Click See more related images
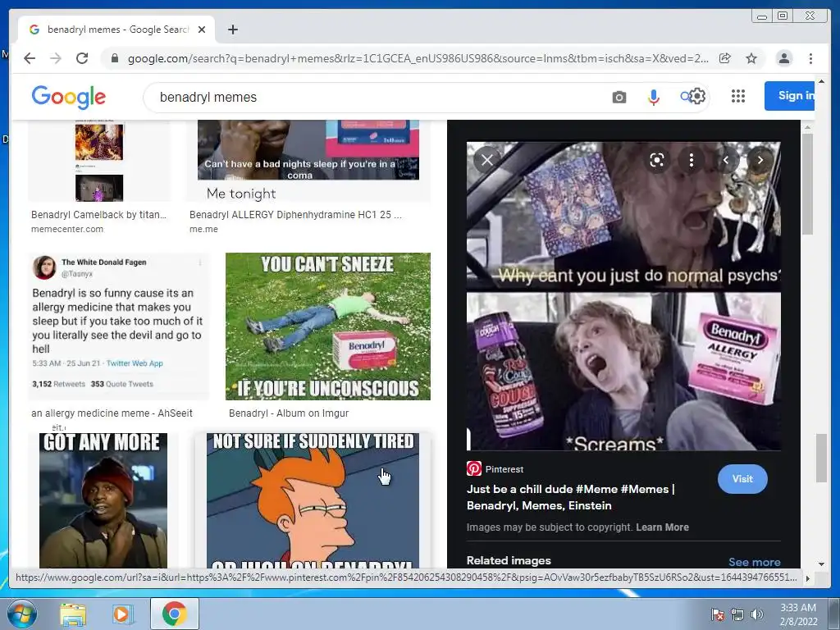The height and width of the screenshot is (630, 840). tap(755, 562)
